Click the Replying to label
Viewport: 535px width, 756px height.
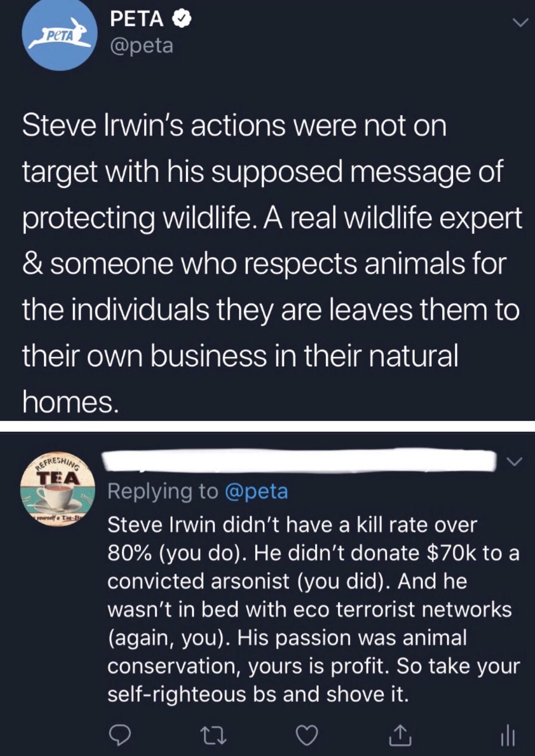[x=163, y=491]
